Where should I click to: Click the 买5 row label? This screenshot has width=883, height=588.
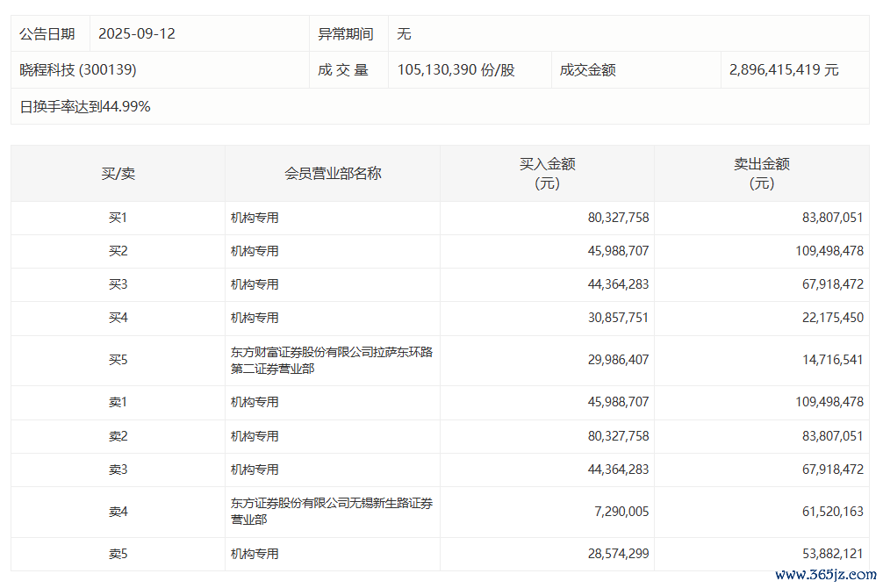pyautogui.click(x=118, y=360)
